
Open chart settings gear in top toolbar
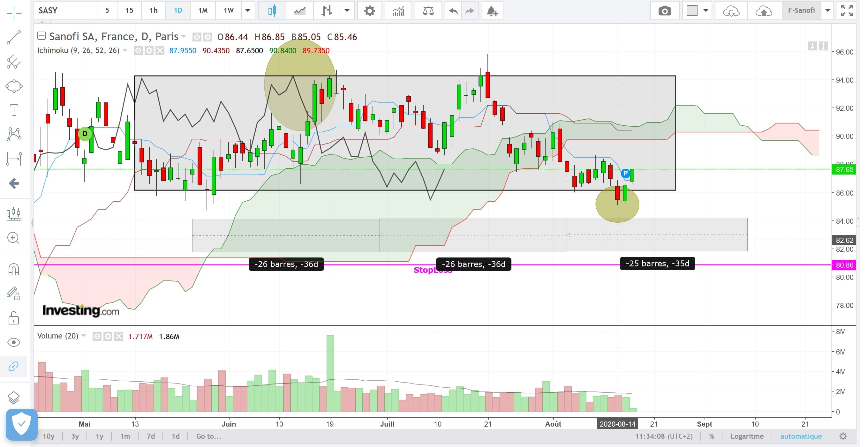click(x=370, y=11)
